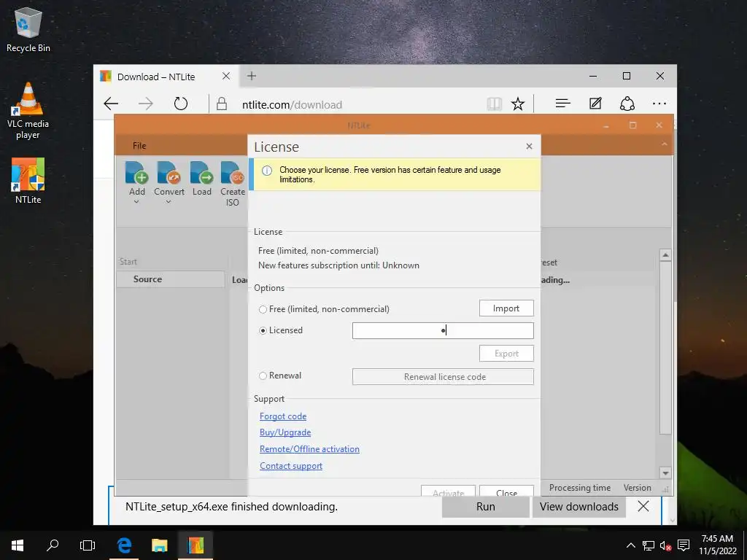Expand the Convert button dropdown chevron
The width and height of the screenshot is (747, 560).
pyautogui.click(x=169, y=202)
